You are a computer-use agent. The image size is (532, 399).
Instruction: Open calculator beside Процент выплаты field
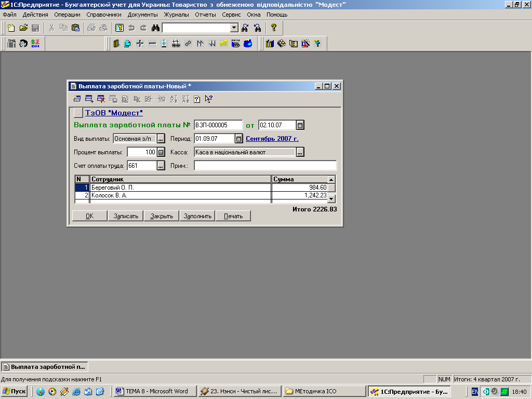(x=161, y=152)
